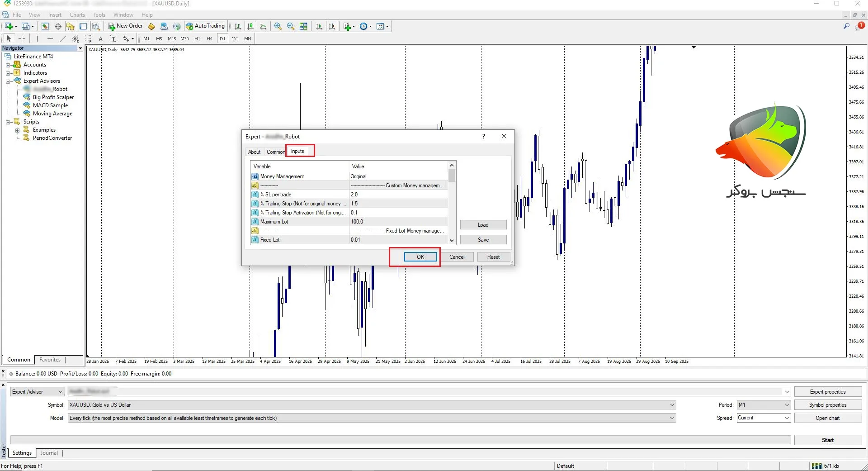This screenshot has height=471, width=868.
Task: Click the Zoom In magnifier icon
Action: [278, 26]
